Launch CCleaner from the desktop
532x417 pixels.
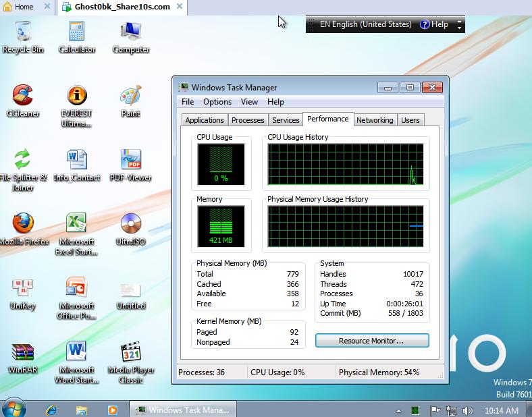(23, 101)
